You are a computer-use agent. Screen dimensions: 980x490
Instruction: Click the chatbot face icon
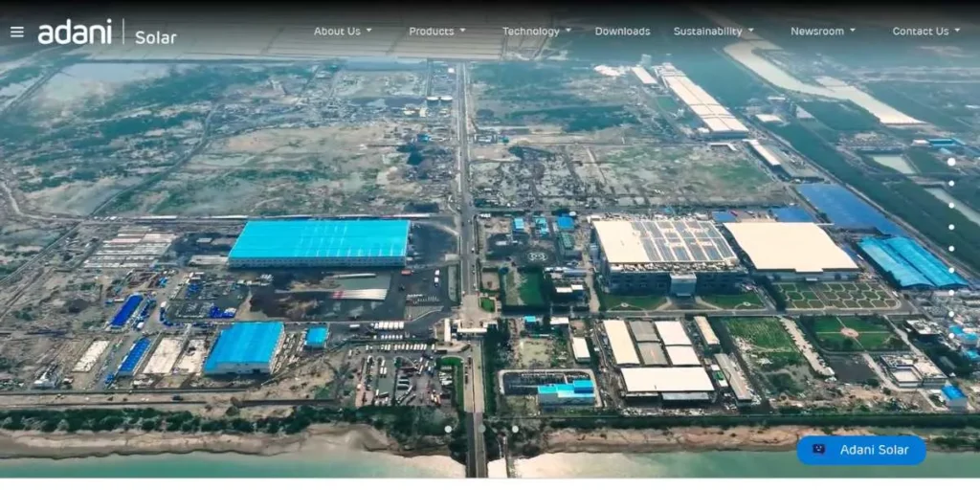pos(818,450)
